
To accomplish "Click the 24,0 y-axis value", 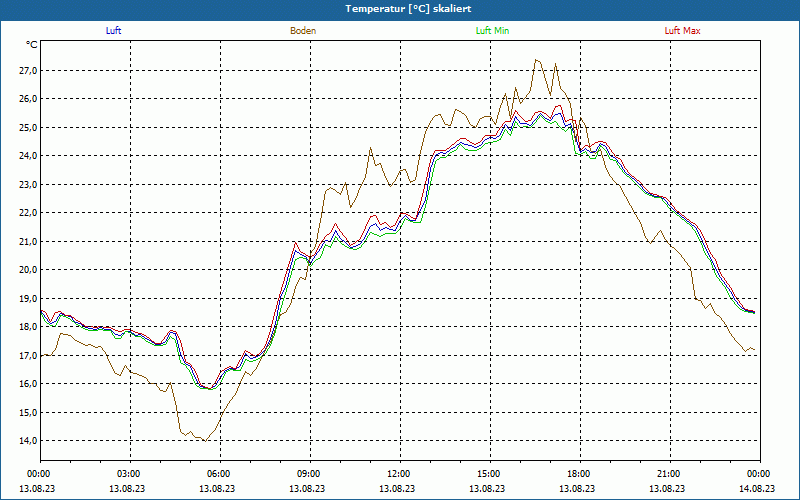I will tap(29, 156).
